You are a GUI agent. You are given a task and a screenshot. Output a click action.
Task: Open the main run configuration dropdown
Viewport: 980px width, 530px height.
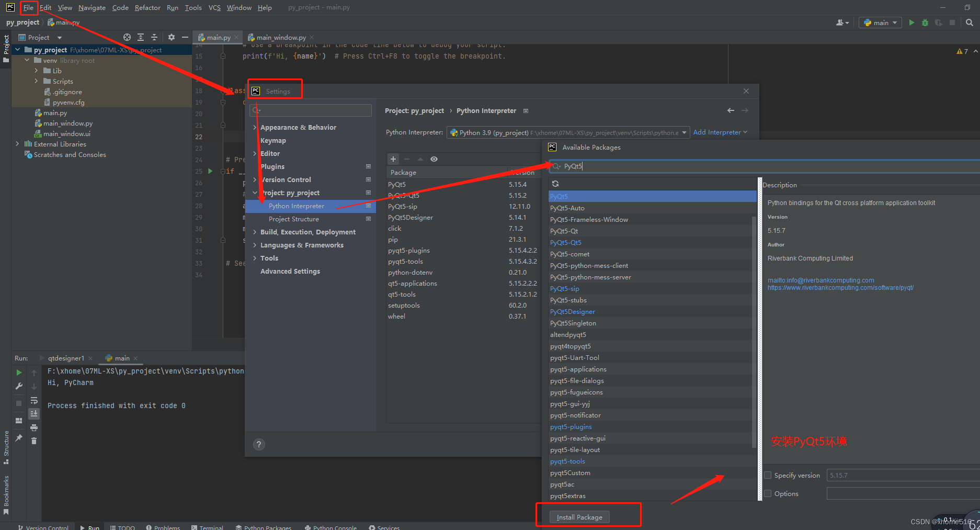pos(880,22)
